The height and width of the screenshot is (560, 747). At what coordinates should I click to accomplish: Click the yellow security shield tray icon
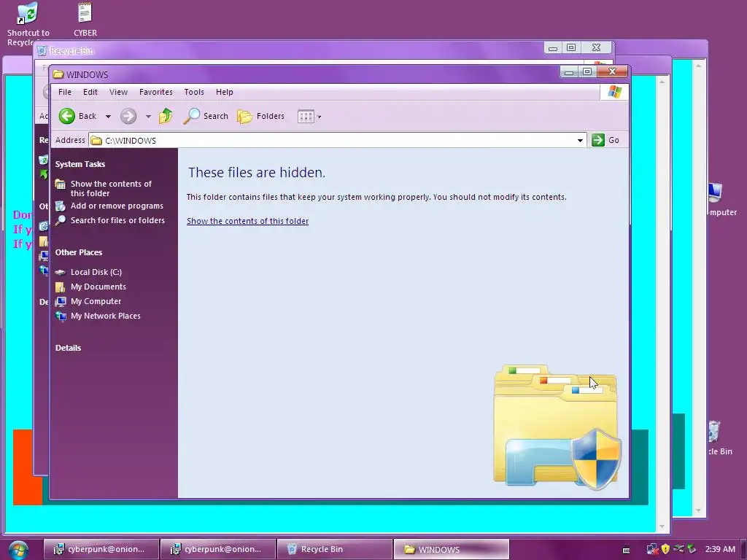pos(665,549)
